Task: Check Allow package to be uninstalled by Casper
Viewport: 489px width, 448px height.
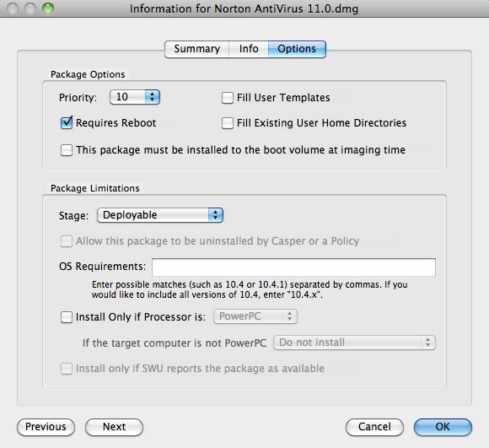Action: (x=67, y=241)
